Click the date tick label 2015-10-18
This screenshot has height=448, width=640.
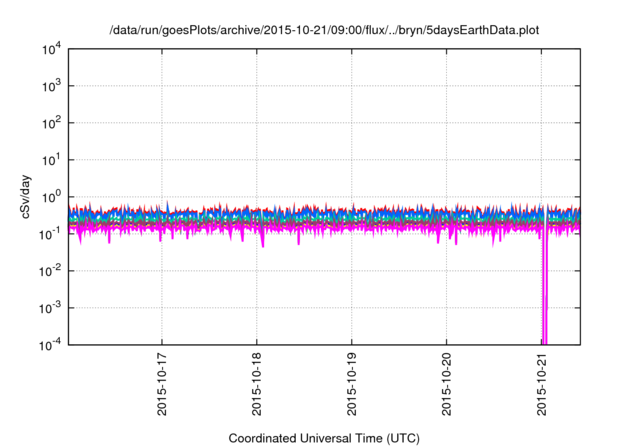pyautogui.click(x=257, y=384)
